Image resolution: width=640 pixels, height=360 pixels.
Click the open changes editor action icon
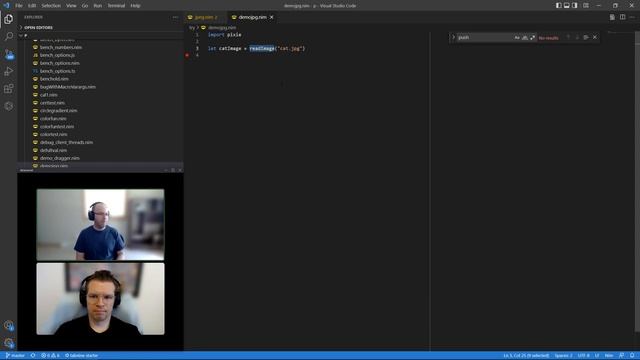tap(612, 17)
